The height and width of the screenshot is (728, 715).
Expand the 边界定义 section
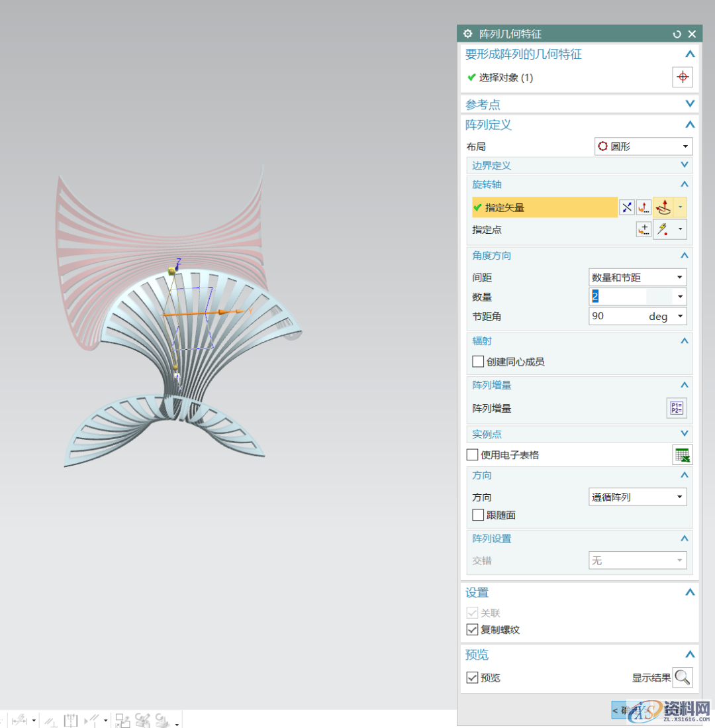(x=685, y=165)
